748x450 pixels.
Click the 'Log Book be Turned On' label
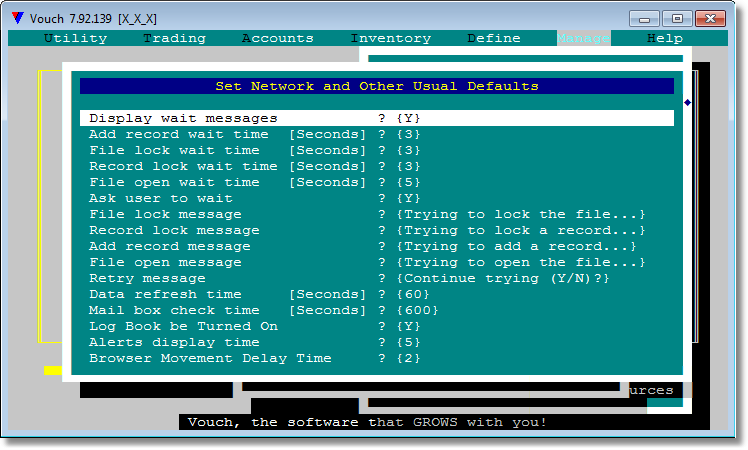[x=183, y=326]
